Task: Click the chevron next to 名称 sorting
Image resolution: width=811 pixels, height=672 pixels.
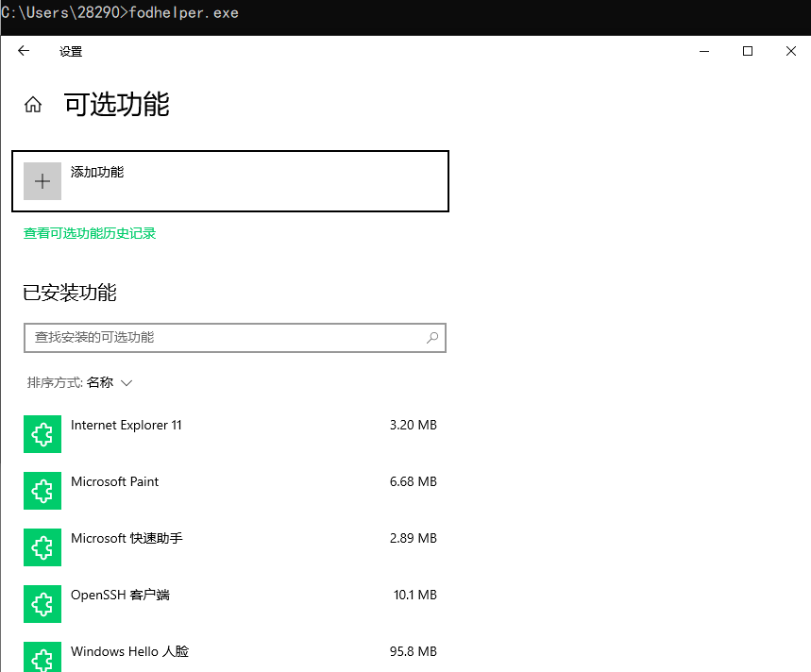Action: (127, 383)
